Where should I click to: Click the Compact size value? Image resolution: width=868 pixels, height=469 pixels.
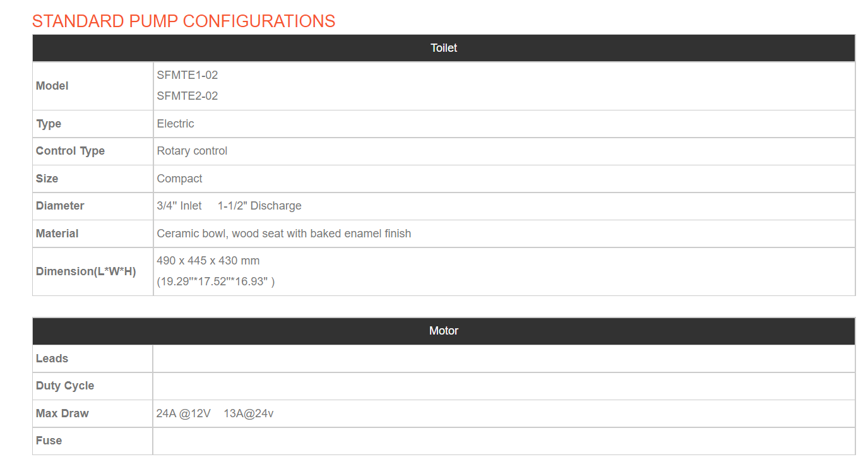[179, 179]
